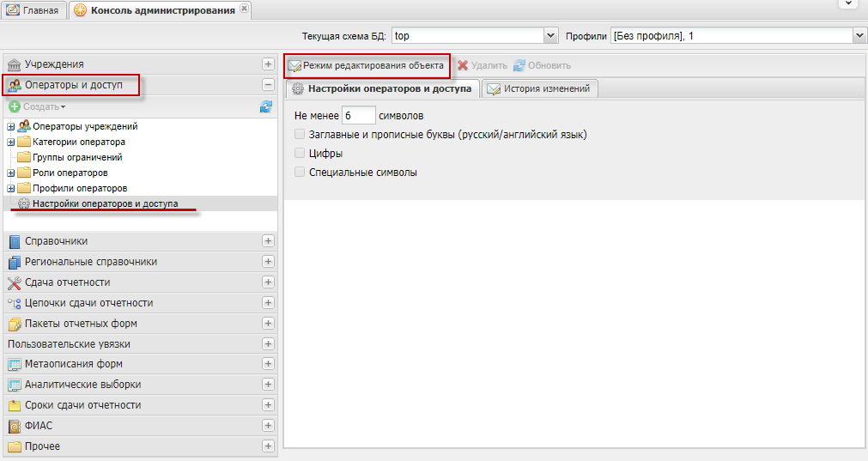Switch to the История изменений tab
868x461 pixels.
pyautogui.click(x=540, y=88)
